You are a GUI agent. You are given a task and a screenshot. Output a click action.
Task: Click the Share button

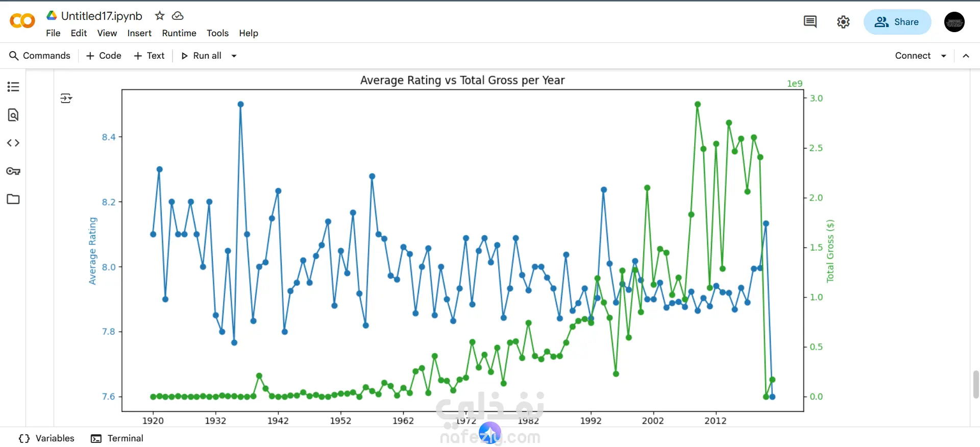point(897,22)
